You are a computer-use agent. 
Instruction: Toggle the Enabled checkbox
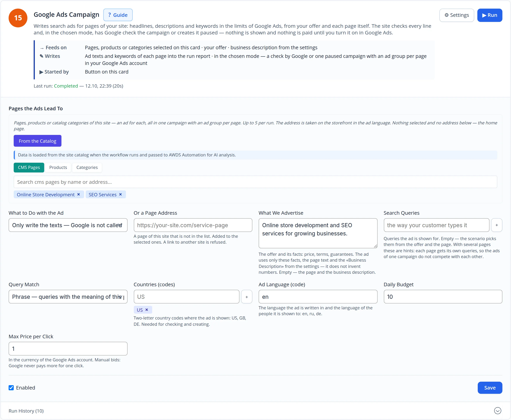click(11, 388)
